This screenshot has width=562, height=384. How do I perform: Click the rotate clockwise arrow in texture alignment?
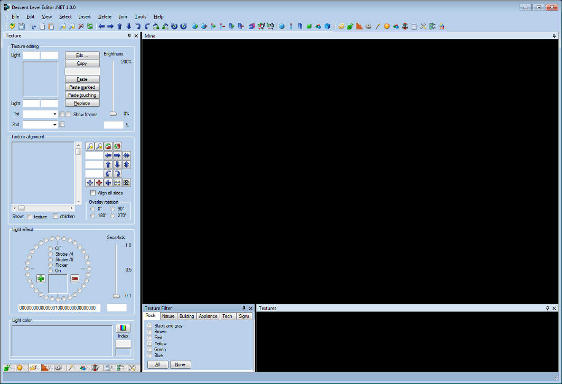(117, 174)
